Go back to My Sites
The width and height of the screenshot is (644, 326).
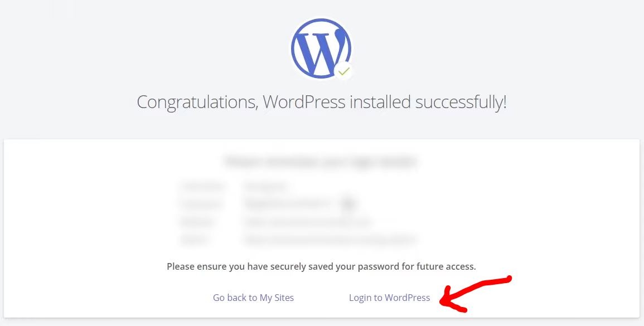tap(253, 297)
